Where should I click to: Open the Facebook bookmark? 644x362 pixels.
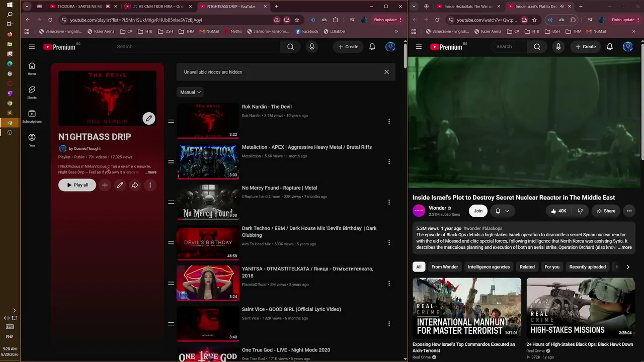coord(306,31)
